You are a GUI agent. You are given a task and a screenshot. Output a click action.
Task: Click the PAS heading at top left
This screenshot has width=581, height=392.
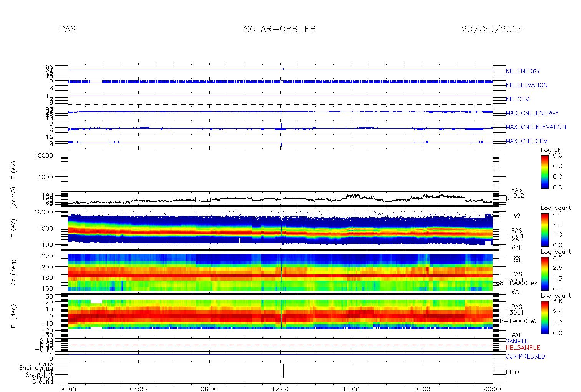tap(68, 29)
